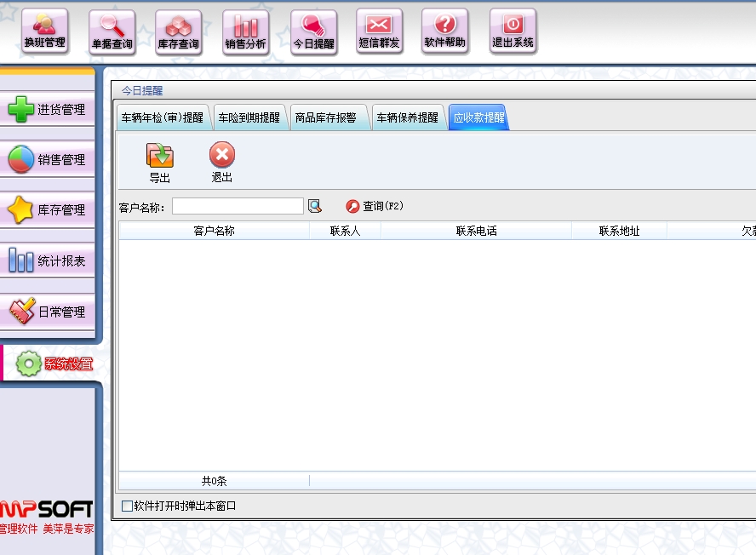Open 库存查询 inventory query icon
This screenshot has width=756, height=555.
(x=178, y=32)
